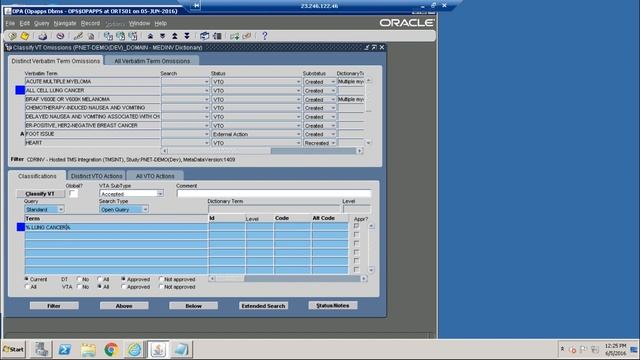Click the Above button

[x=124, y=306]
